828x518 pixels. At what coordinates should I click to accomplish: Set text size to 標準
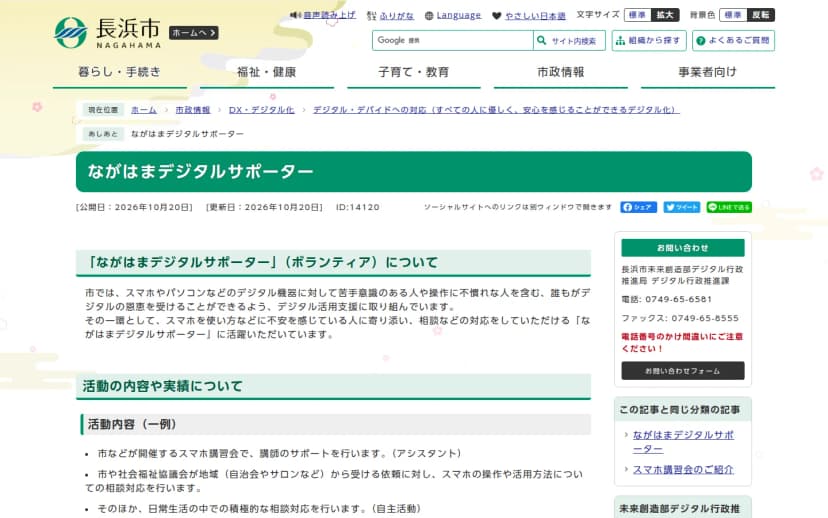637,15
